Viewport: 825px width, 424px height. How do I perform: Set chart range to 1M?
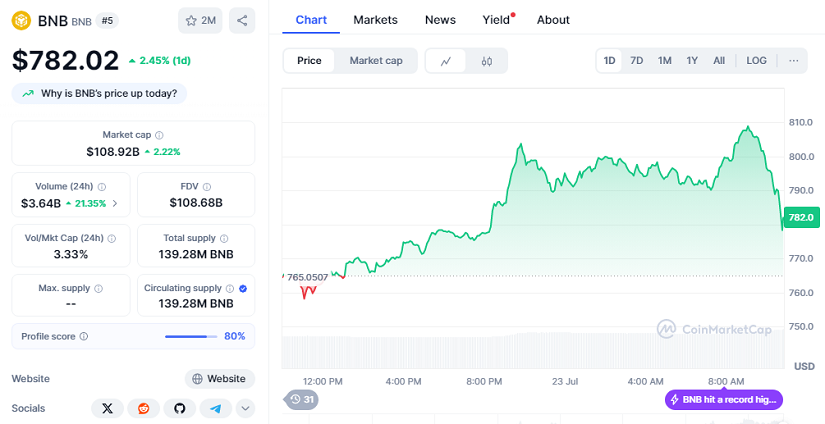pyautogui.click(x=665, y=61)
